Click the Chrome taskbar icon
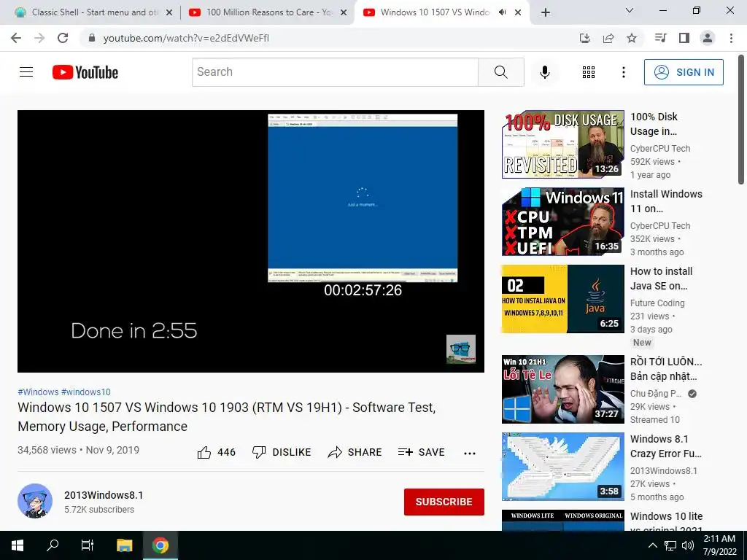 tap(160, 545)
